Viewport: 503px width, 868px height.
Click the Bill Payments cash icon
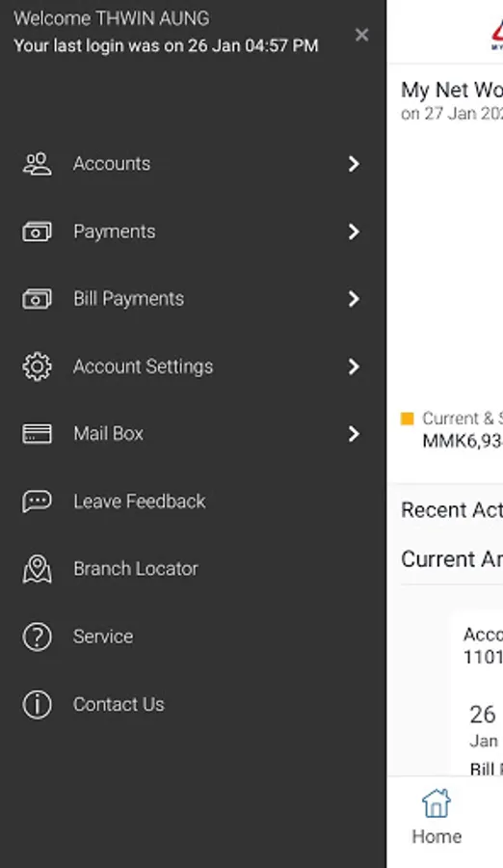click(37, 299)
